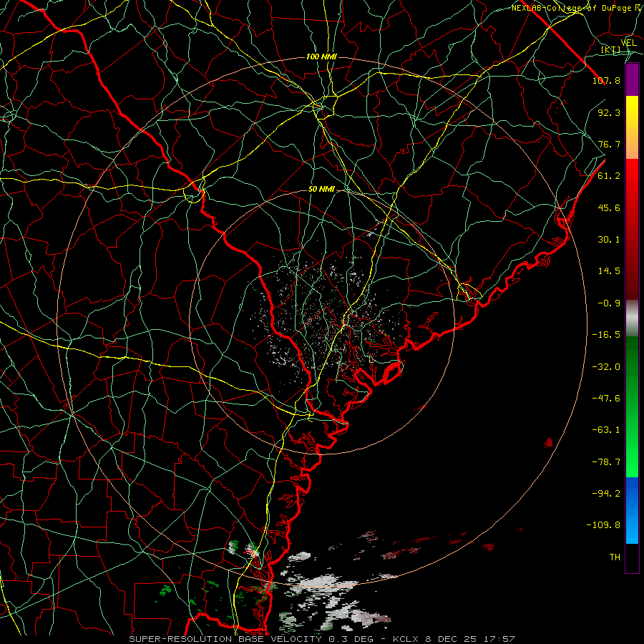The height and width of the screenshot is (644, 644).
Task: Click the -78.7 velocity scale value
Action: coord(606,462)
